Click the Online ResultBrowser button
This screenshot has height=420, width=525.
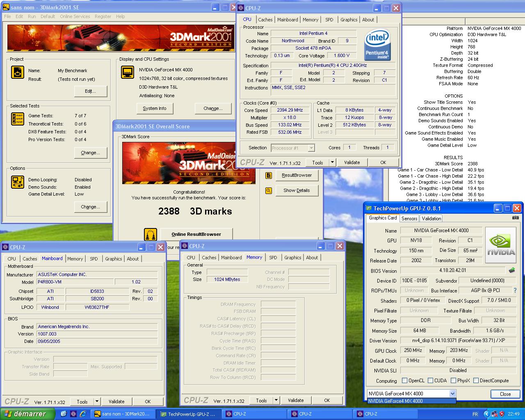tap(196, 234)
